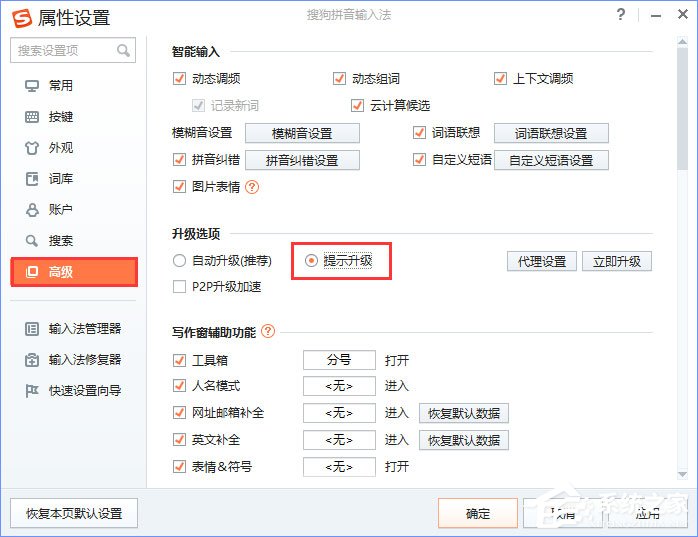The width and height of the screenshot is (698, 537).
Task: Open 快速设置向导 from the sidebar
Action: (74, 391)
